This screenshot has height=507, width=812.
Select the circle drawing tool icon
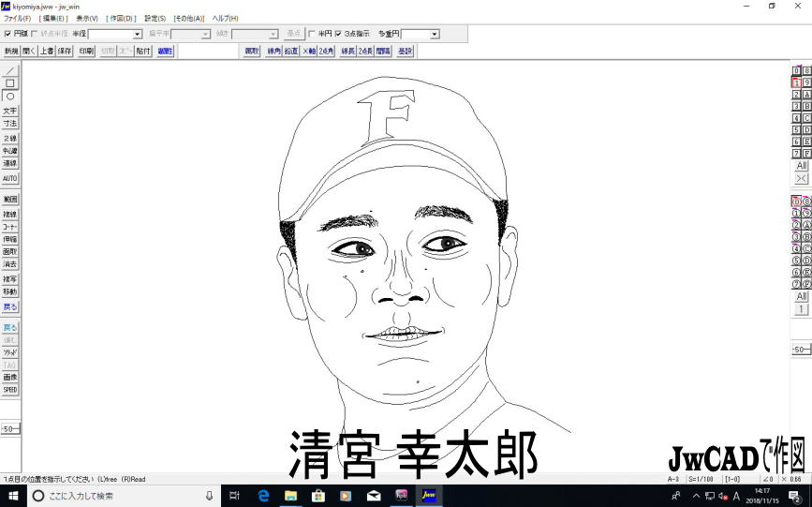point(10,97)
